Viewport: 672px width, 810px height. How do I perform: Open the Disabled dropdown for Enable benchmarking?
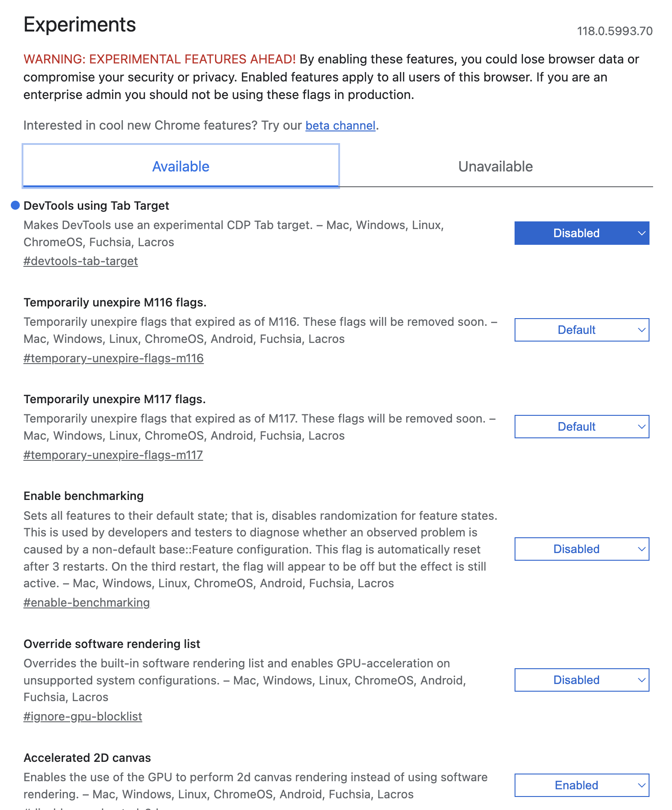[x=581, y=549]
